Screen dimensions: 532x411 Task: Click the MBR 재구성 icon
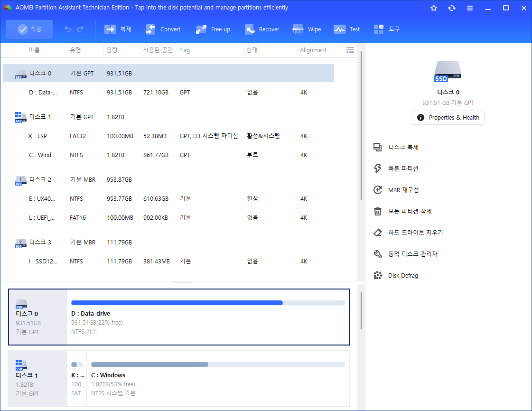[x=378, y=190]
